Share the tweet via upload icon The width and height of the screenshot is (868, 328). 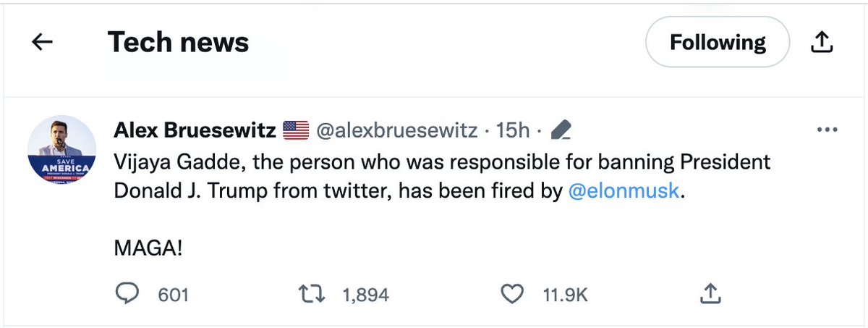click(x=710, y=293)
